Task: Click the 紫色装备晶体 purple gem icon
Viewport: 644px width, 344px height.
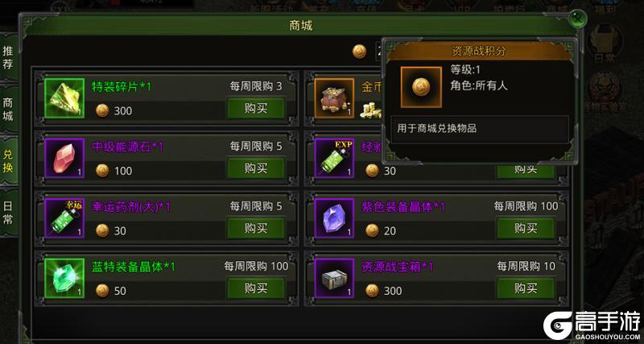Action: pos(334,218)
